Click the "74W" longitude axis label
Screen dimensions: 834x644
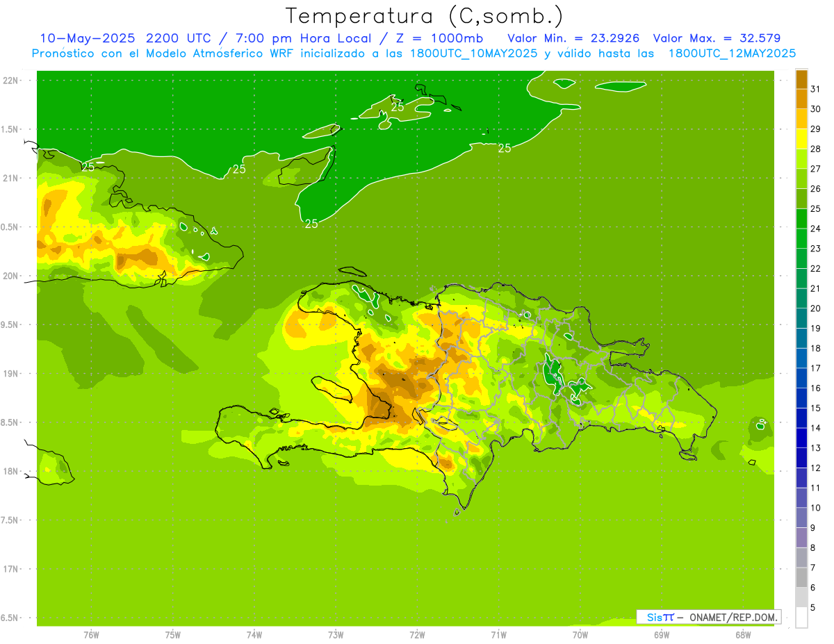pyautogui.click(x=254, y=634)
